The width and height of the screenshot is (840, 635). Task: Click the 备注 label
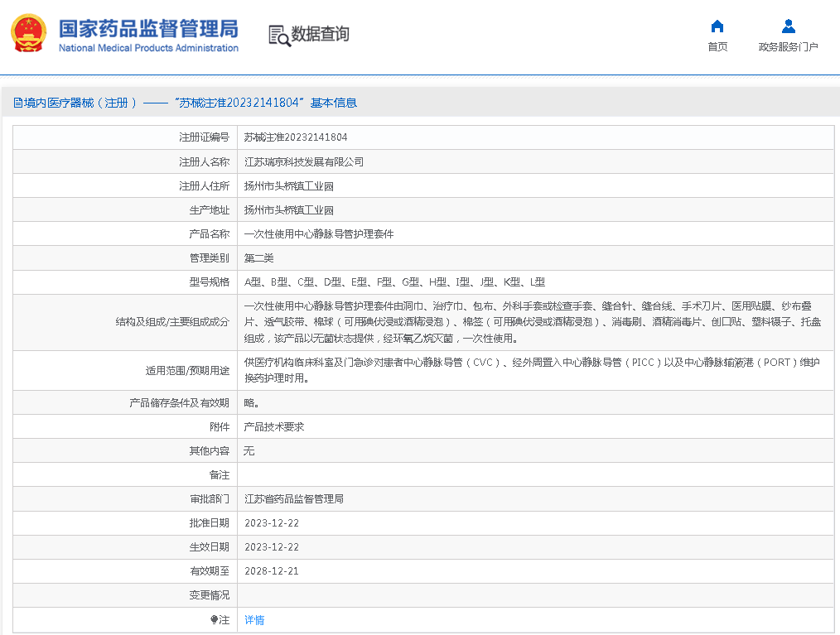(x=220, y=475)
